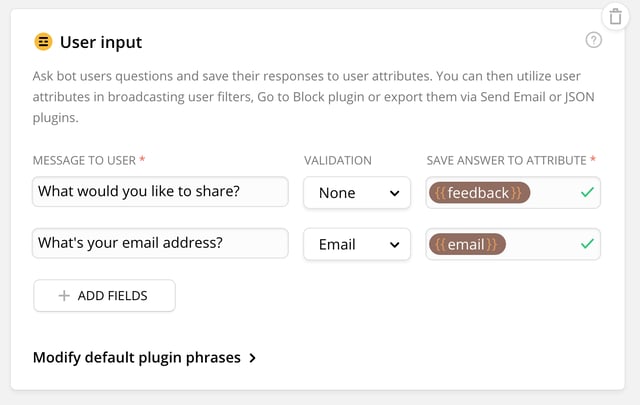
Task: Select the {{feedback}} attribute tag
Action: pyautogui.click(x=479, y=193)
